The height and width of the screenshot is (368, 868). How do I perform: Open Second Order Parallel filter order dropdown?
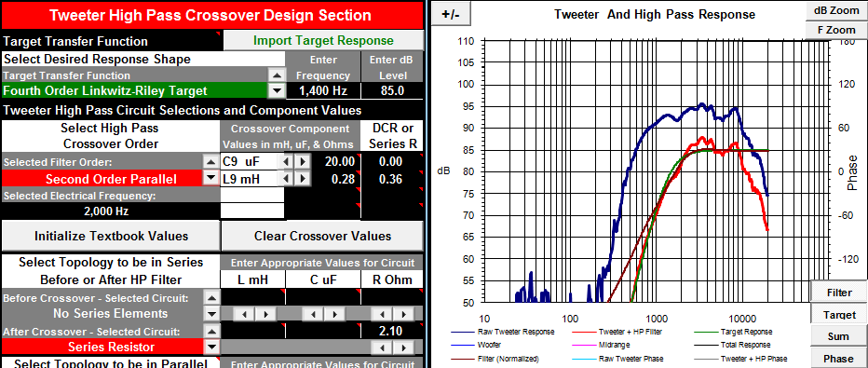pos(210,178)
